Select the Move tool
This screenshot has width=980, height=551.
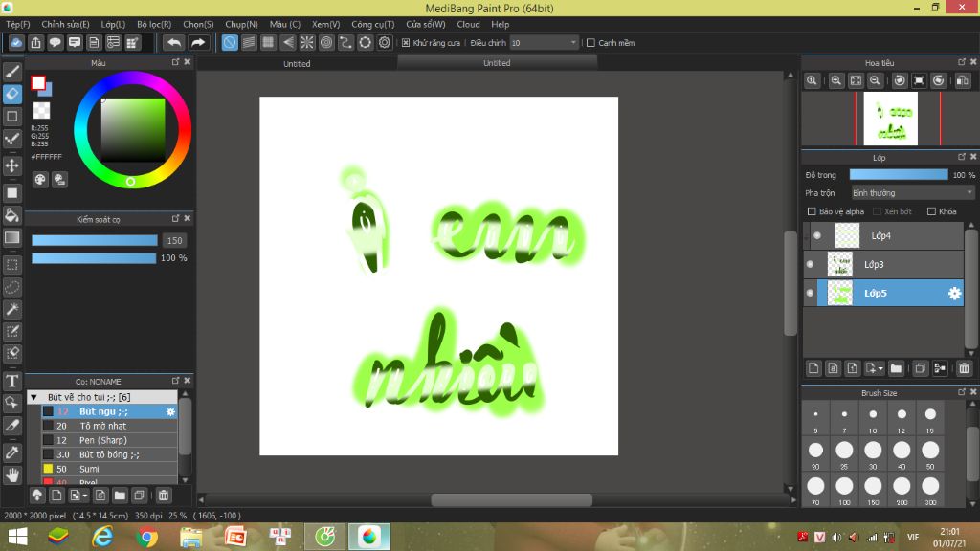[x=11, y=165]
